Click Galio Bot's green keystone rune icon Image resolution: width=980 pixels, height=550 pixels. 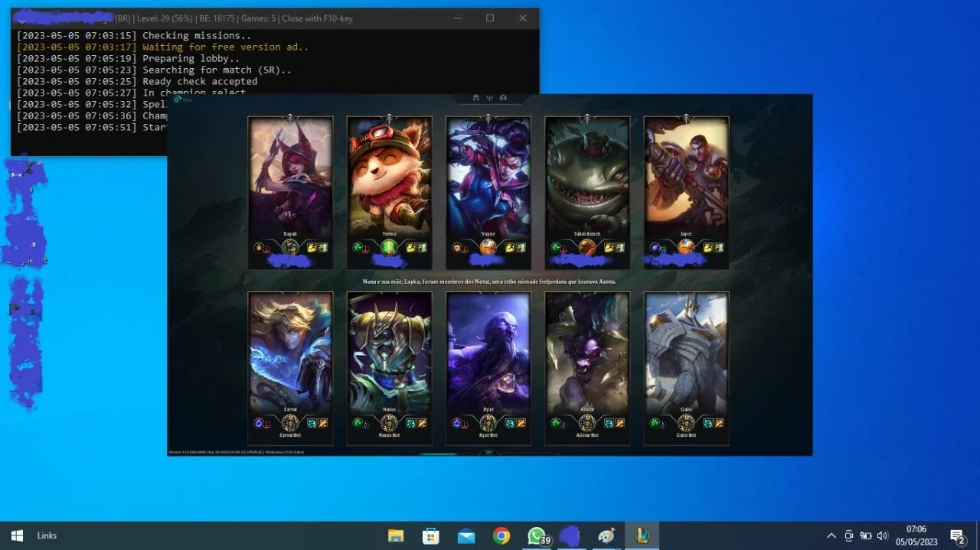[655, 422]
